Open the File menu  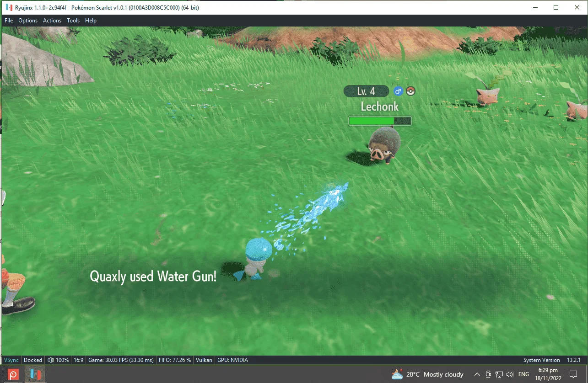click(9, 21)
